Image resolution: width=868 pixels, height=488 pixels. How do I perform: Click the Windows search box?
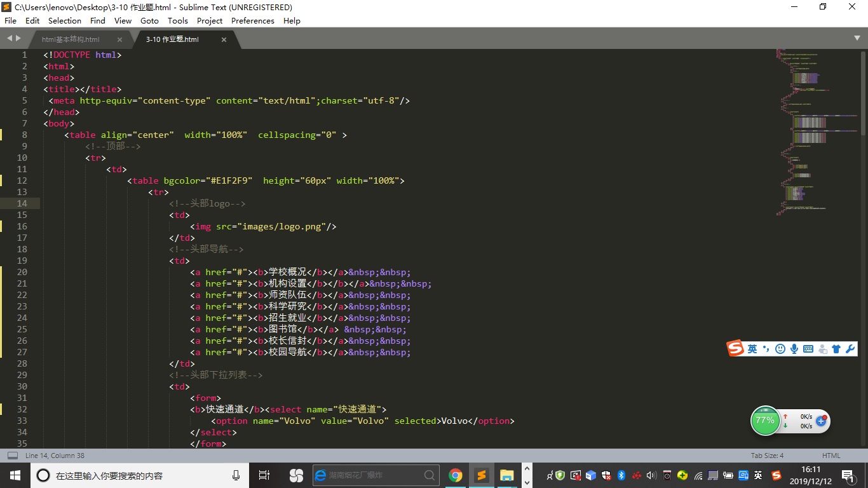click(x=140, y=475)
